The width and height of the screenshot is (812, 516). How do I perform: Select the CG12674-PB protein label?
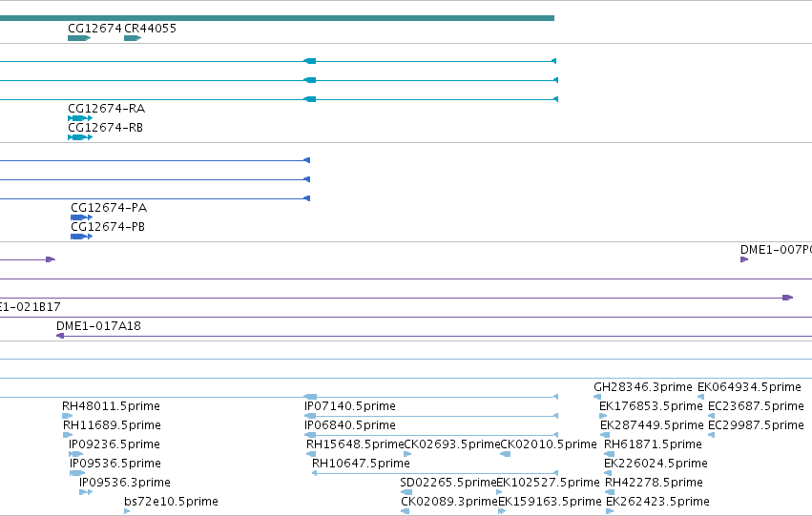108,227
